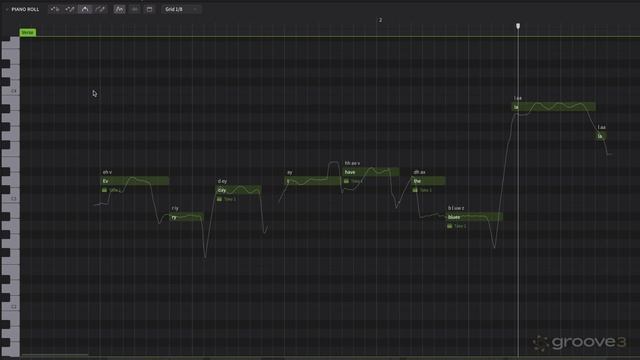Image resolution: width=640 pixels, height=360 pixels.
Task: Click phoneme label 'b l uw z' above 'blues'
Action: pyautogui.click(x=456, y=208)
